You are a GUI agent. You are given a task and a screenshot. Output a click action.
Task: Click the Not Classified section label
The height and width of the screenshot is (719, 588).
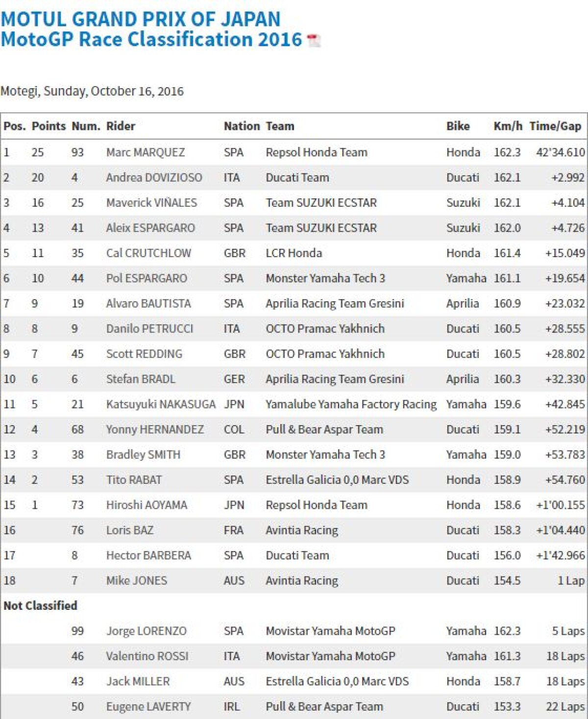coord(40,606)
